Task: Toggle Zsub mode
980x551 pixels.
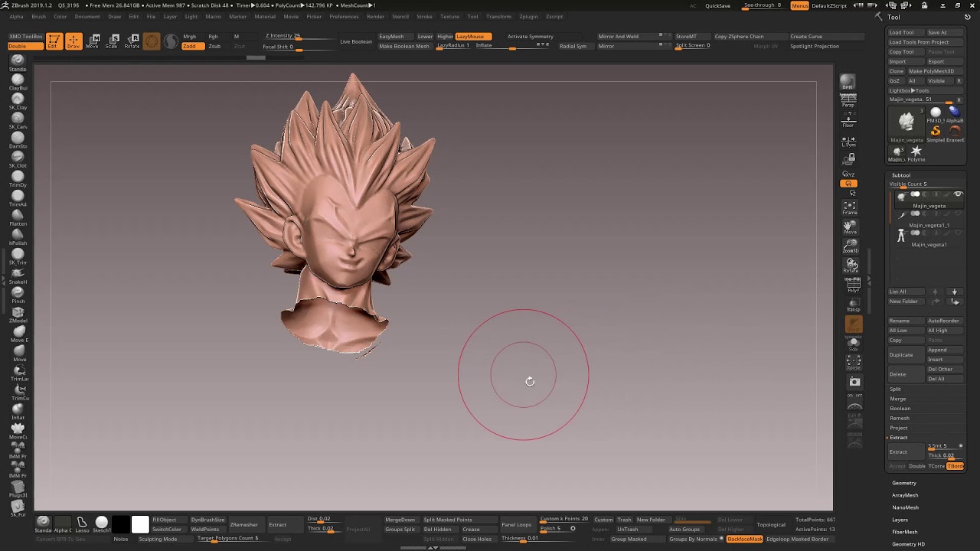Action: click(215, 46)
